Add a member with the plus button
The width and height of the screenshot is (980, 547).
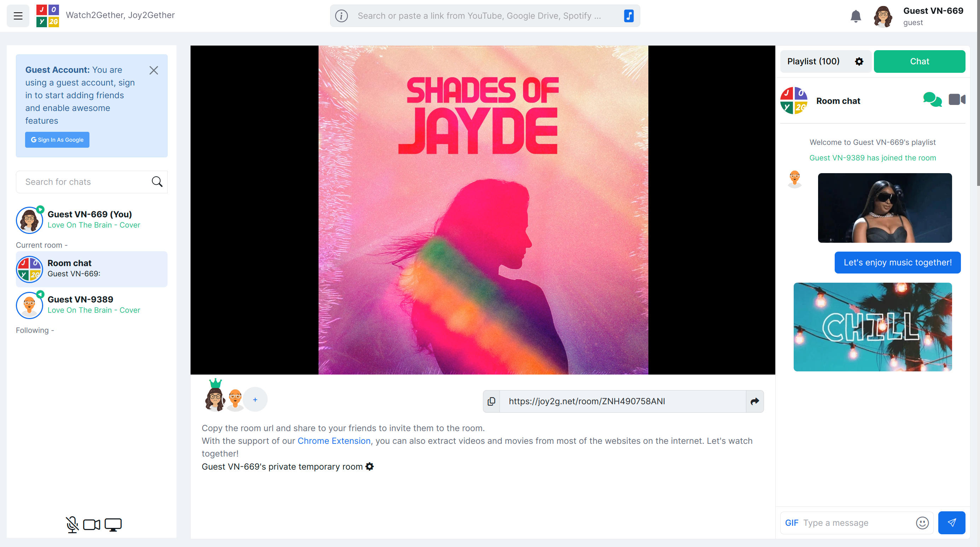click(255, 400)
